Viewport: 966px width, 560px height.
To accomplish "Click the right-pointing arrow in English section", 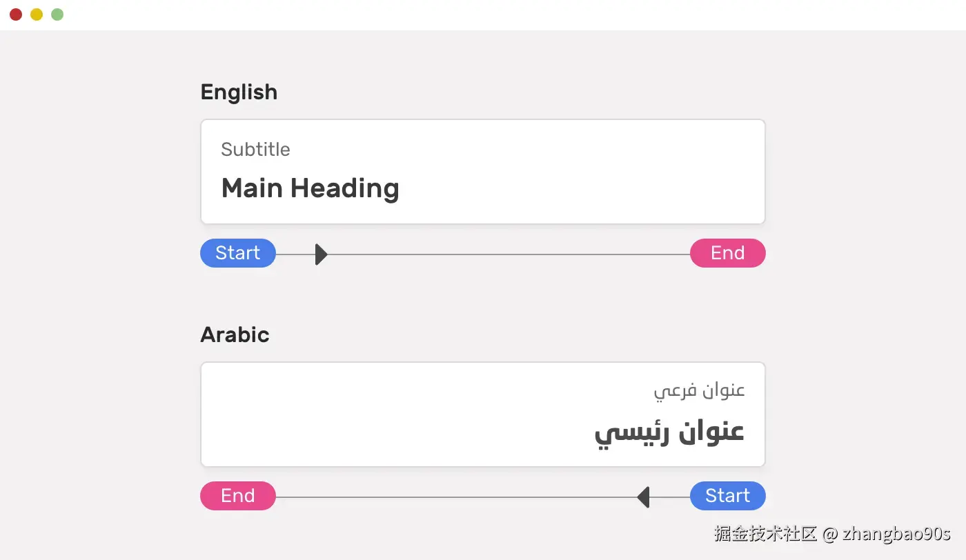I will click(320, 254).
